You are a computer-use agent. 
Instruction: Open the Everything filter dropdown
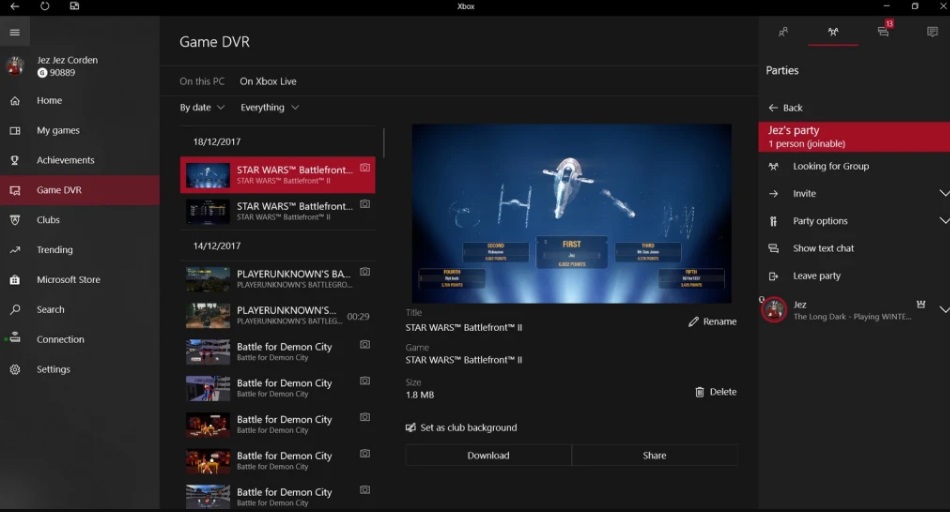(x=270, y=107)
